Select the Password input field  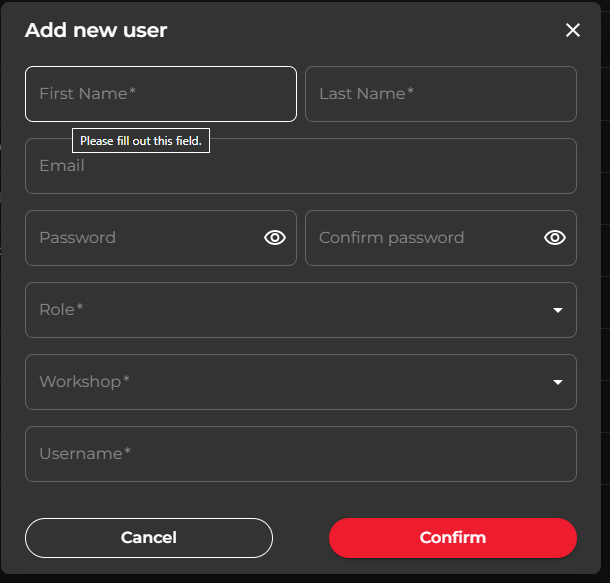point(161,238)
